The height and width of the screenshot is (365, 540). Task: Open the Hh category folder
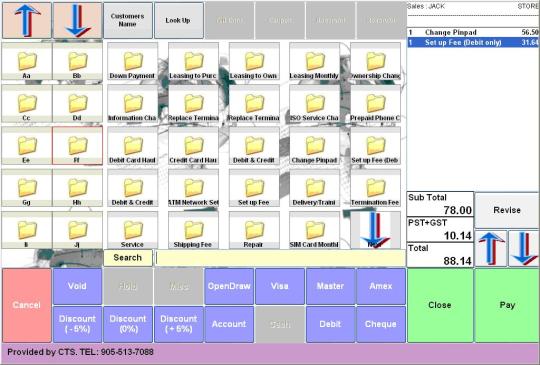pos(77,188)
